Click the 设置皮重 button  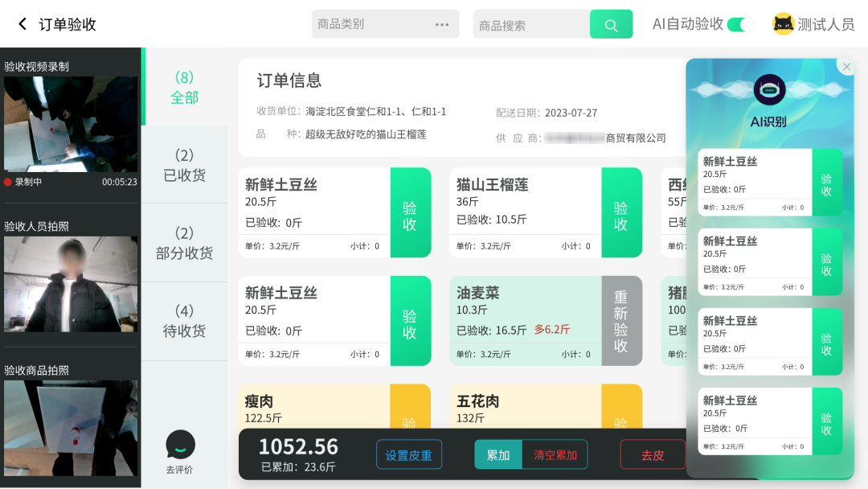pyautogui.click(x=409, y=454)
